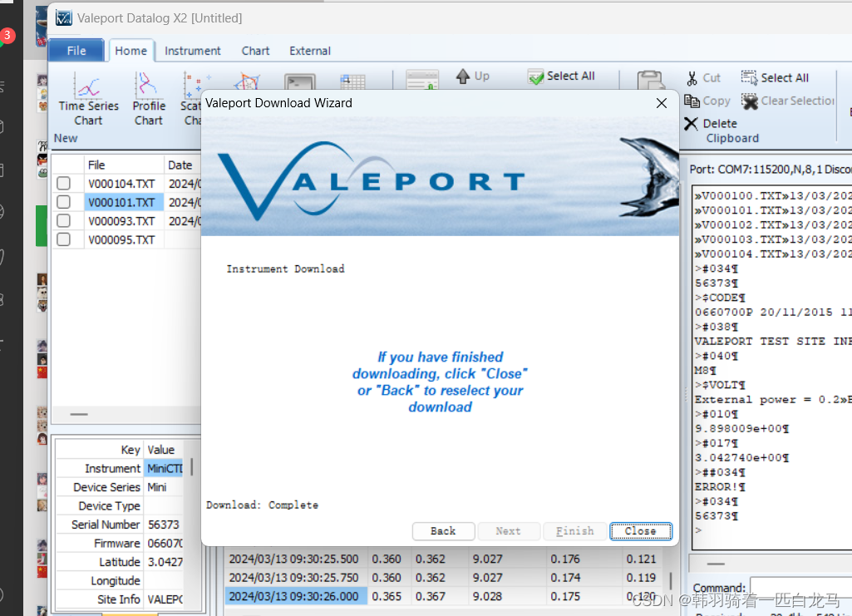The width and height of the screenshot is (852, 616).
Task: Select data row 2024/03/13 09:30:26.000
Action: [443, 596]
